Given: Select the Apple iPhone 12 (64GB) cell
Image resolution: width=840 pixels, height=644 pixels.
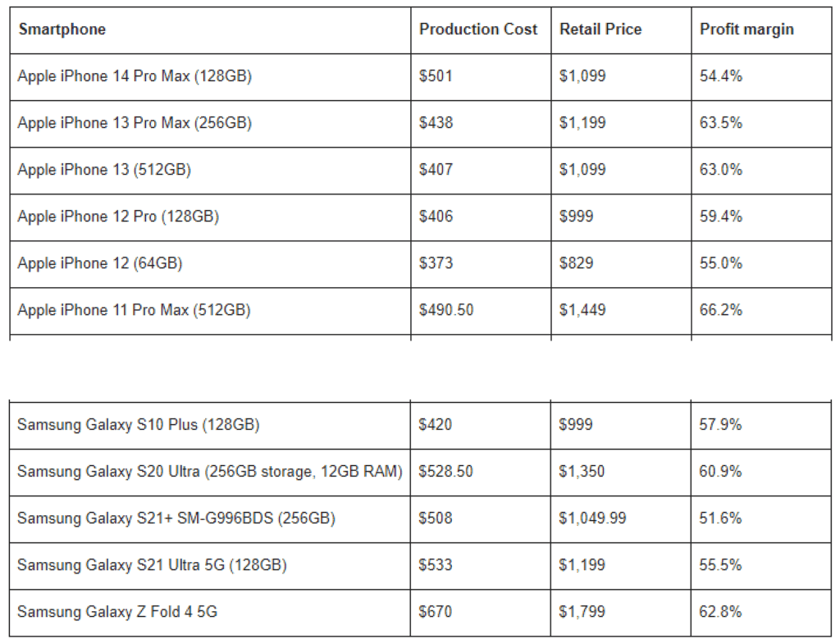Looking at the screenshot, I should tap(100, 263).
